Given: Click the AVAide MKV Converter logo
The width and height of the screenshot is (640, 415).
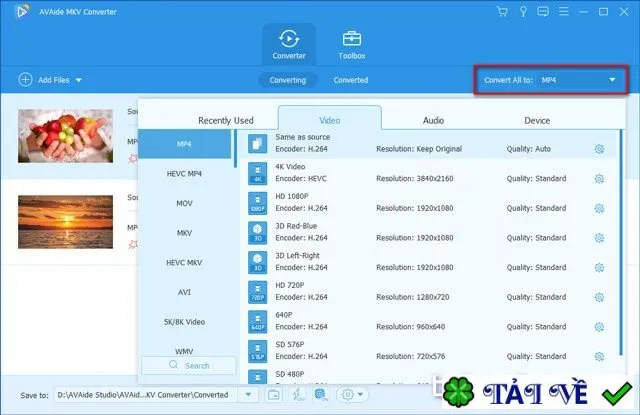Looking at the screenshot, I should tap(22, 11).
